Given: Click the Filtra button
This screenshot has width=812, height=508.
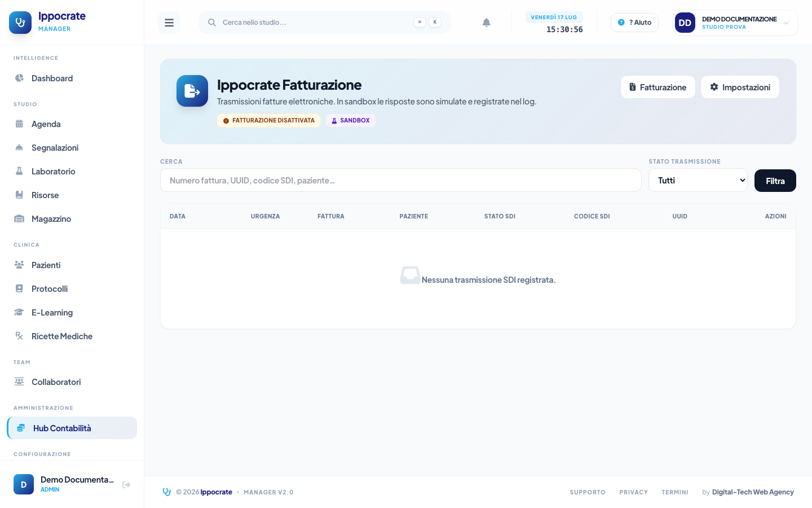Looking at the screenshot, I should (775, 181).
